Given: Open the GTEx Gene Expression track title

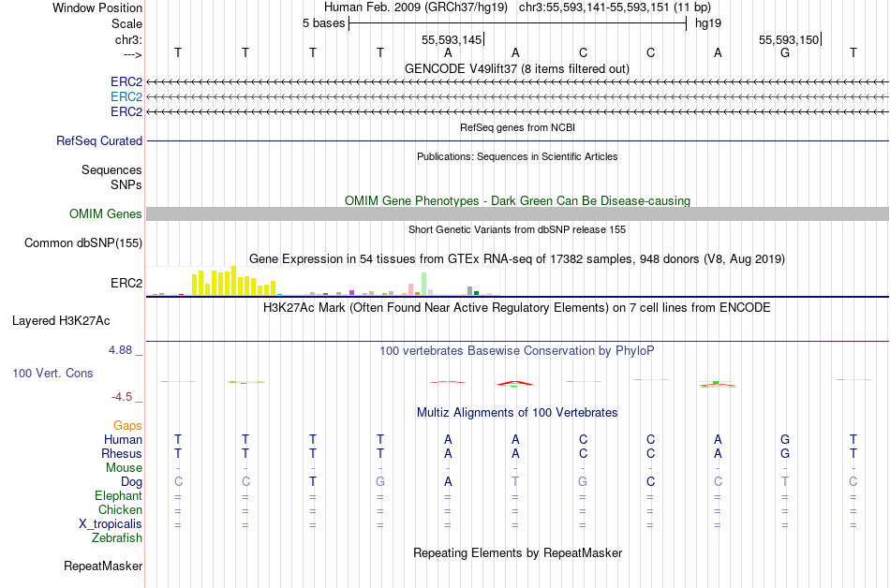Looking at the screenshot, I should click(x=517, y=259).
